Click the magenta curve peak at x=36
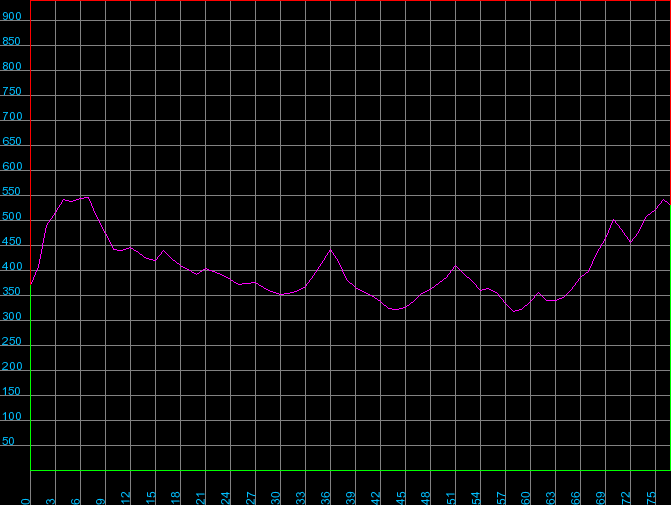The width and height of the screenshot is (671, 505). click(x=330, y=250)
